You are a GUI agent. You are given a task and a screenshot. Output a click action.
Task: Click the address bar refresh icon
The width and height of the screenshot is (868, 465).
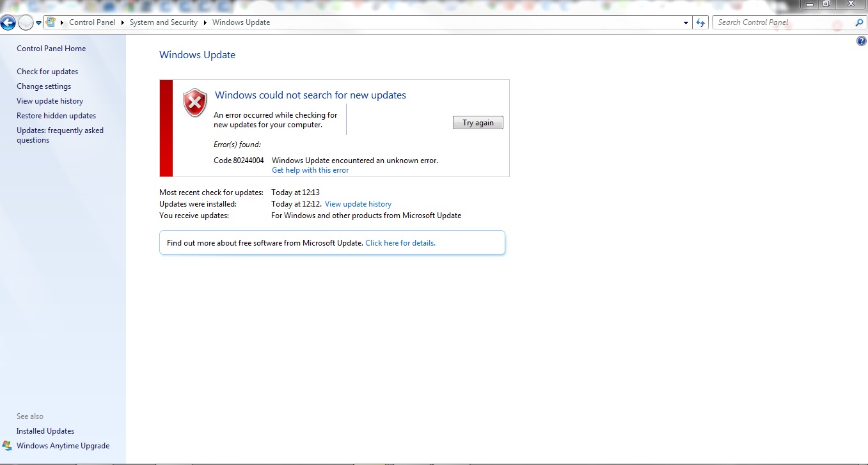[x=700, y=22]
